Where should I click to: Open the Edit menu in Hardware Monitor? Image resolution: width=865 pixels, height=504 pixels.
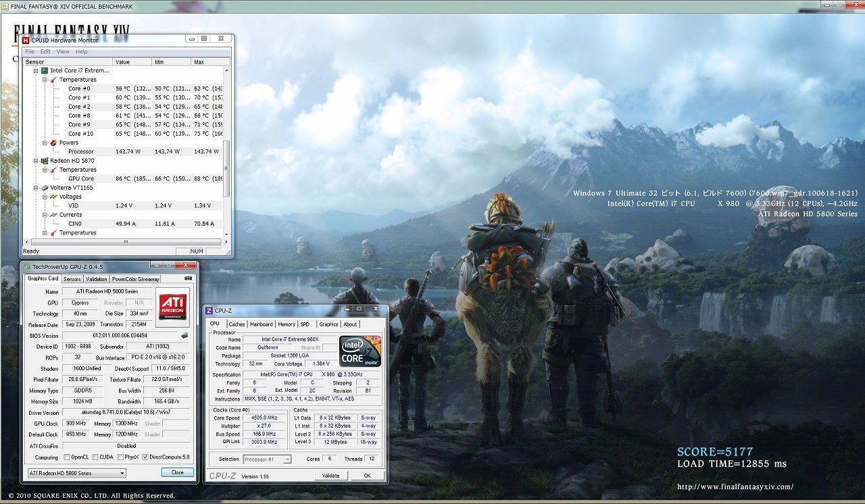coord(45,51)
